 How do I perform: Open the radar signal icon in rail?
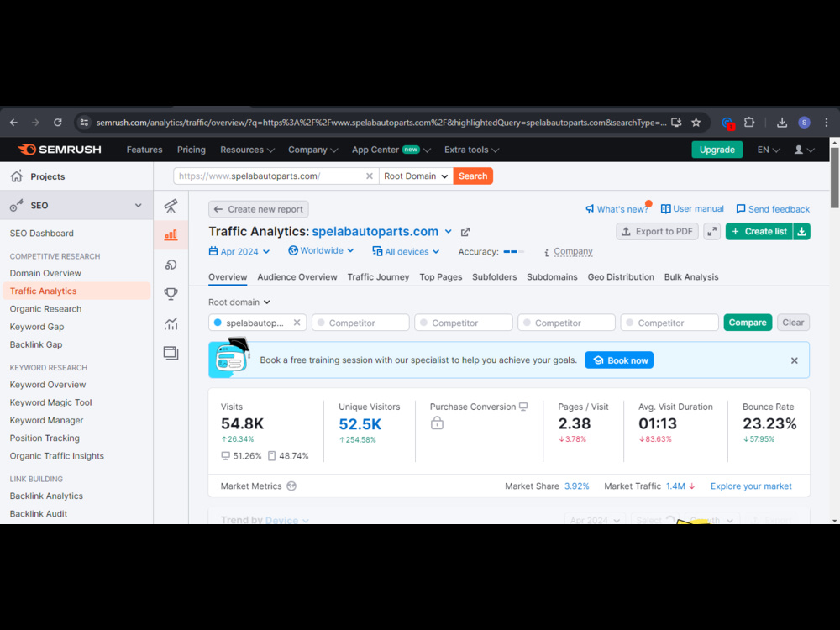coord(171,264)
